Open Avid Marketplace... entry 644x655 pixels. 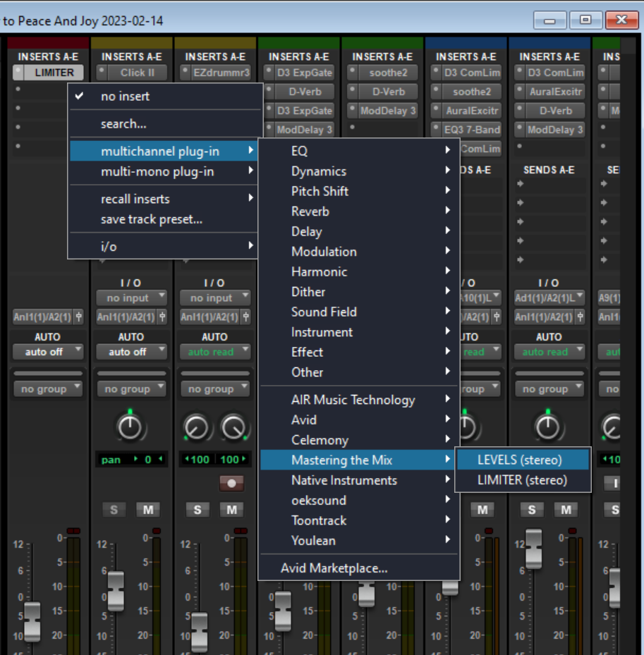click(x=359, y=568)
